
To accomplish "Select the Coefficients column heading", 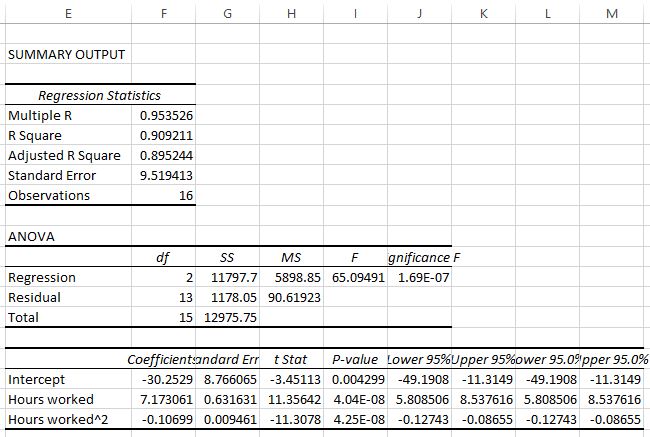I will (x=161, y=359).
